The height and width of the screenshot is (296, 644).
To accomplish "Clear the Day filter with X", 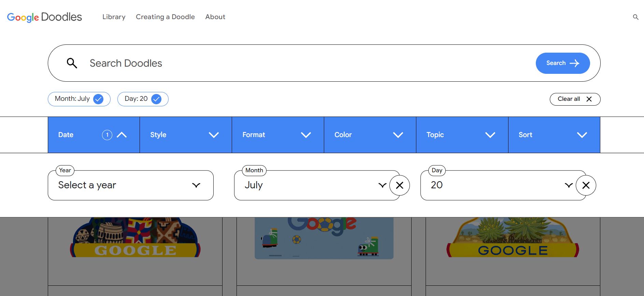I will tap(586, 185).
